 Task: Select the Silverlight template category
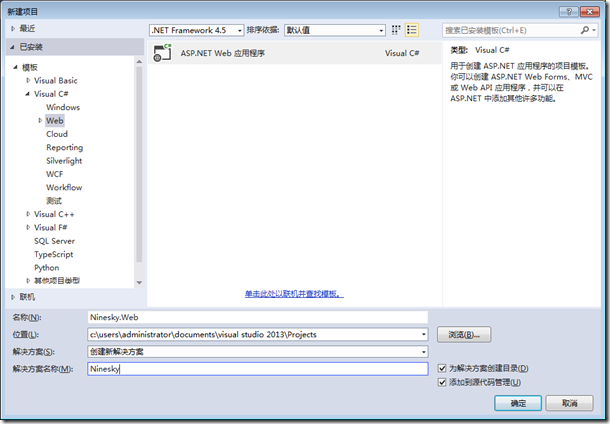click(64, 161)
